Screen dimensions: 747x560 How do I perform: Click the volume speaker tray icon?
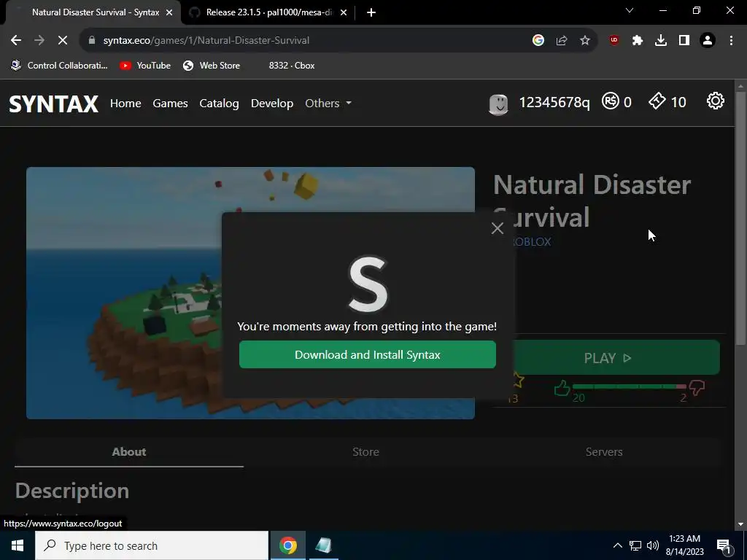pos(653,545)
